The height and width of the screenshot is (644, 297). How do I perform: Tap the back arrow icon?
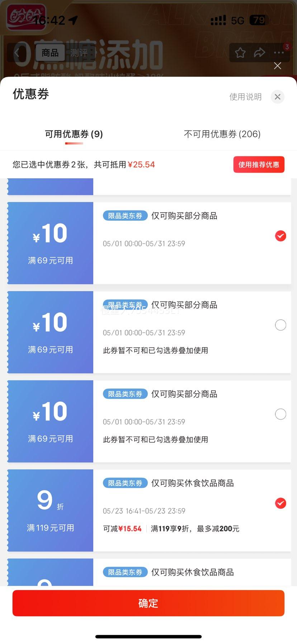click(17, 53)
